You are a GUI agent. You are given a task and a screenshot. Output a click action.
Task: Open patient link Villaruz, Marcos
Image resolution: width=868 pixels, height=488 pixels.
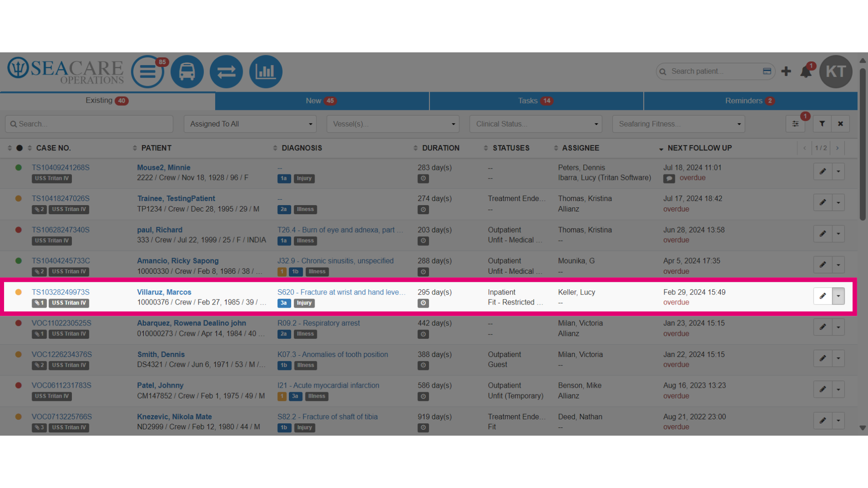[x=164, y=292]
